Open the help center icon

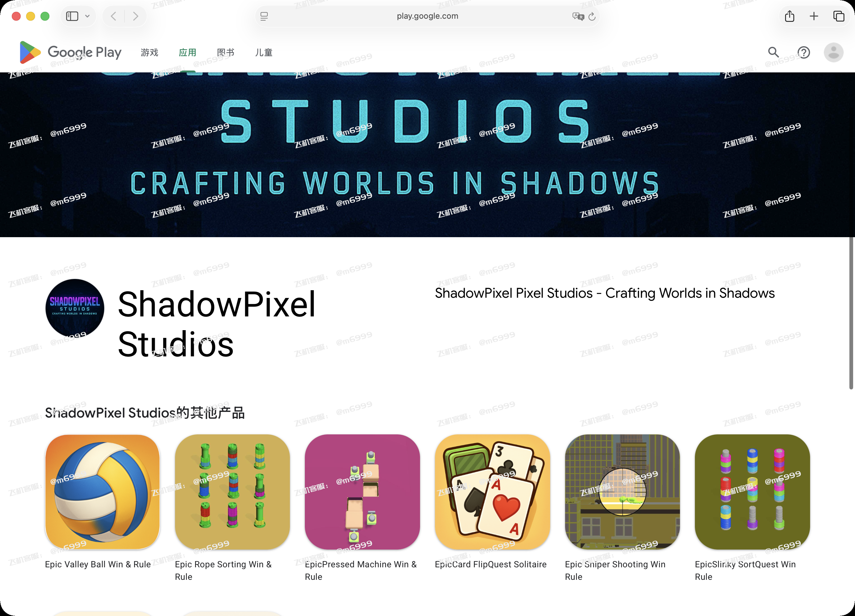[803, 52]
